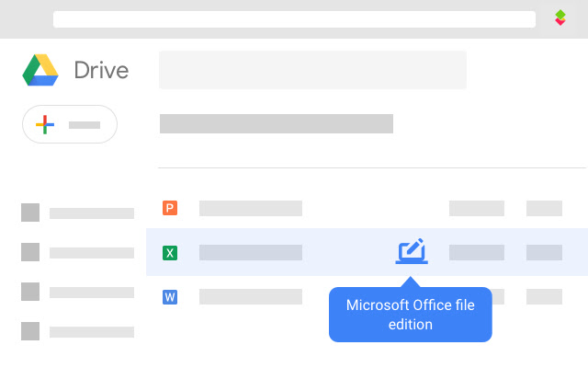Click the PowerPoint file icon
This screenshot has width=588, height=368.
click(169, 208)
